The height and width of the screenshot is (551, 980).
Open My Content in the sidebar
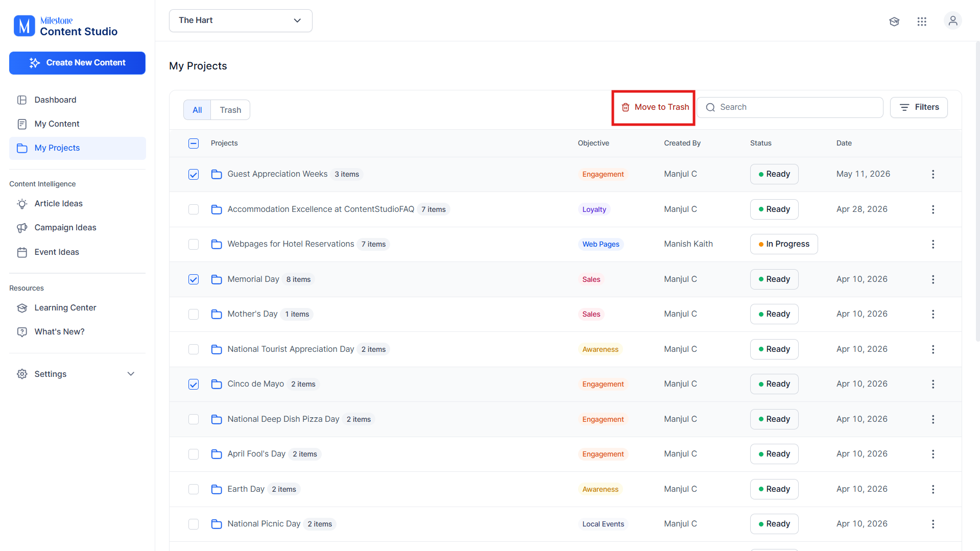(x=78, y=124)
